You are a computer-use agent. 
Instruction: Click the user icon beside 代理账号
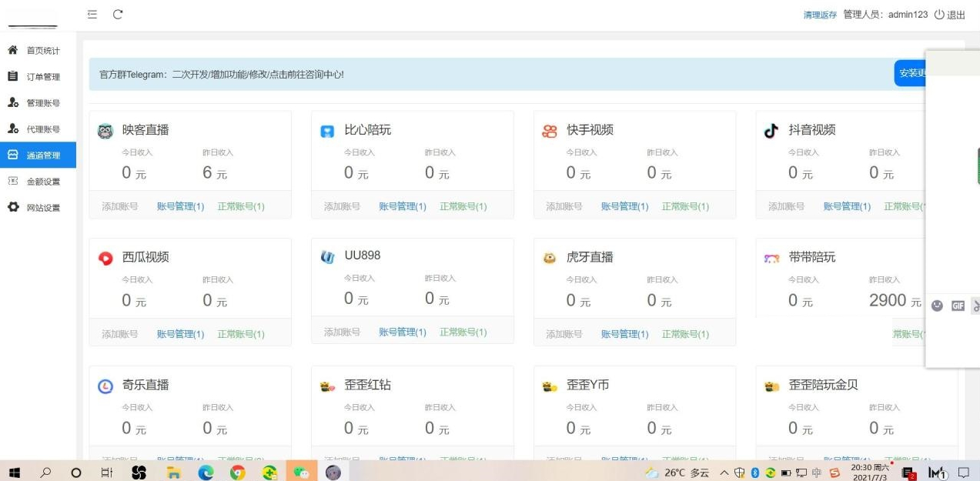click(x=13, y=129)
